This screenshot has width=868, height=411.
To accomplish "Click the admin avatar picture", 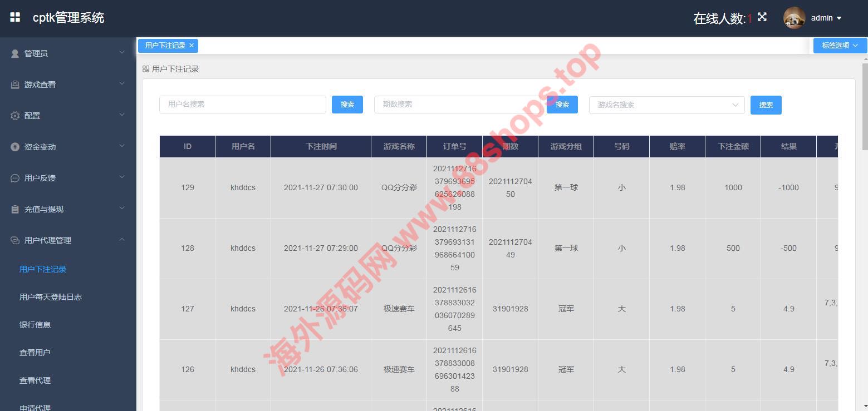I will point(794,18).
